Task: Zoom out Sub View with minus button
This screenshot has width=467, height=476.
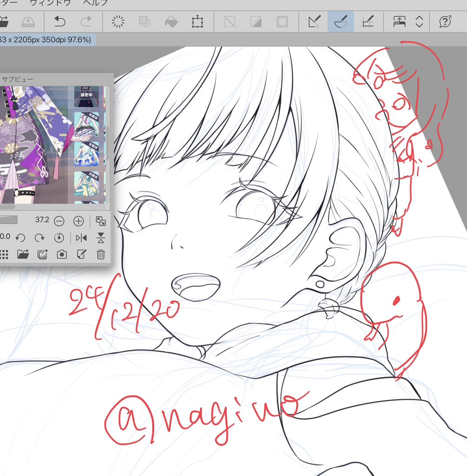Action: coord(59,221)
